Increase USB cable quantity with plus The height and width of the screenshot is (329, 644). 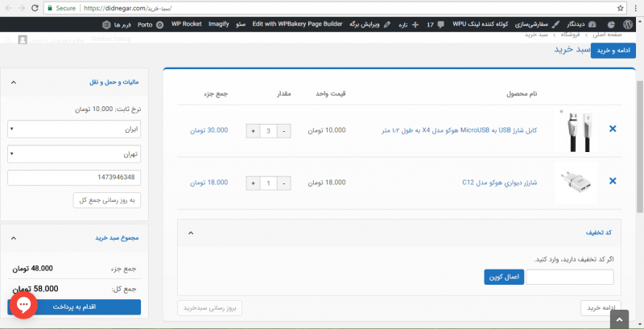[253, 130]
